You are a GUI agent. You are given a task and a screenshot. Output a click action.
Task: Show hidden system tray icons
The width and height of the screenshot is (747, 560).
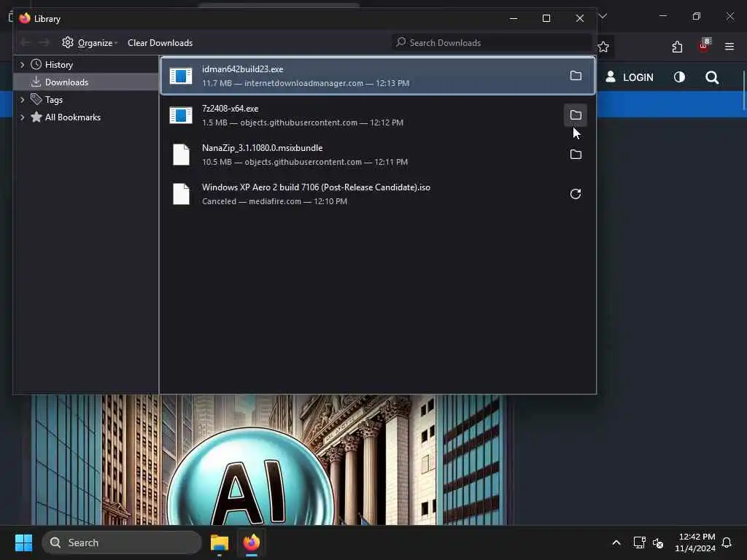(x=616, y=542)
